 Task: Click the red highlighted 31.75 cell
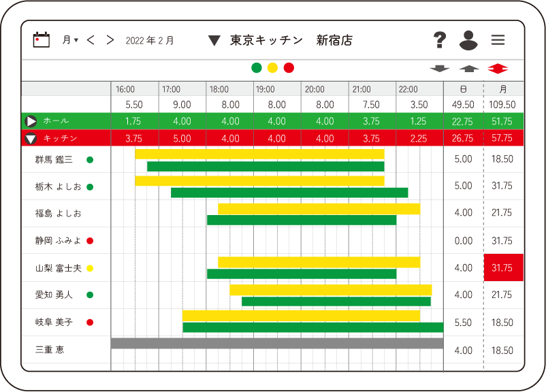(503, 267)
